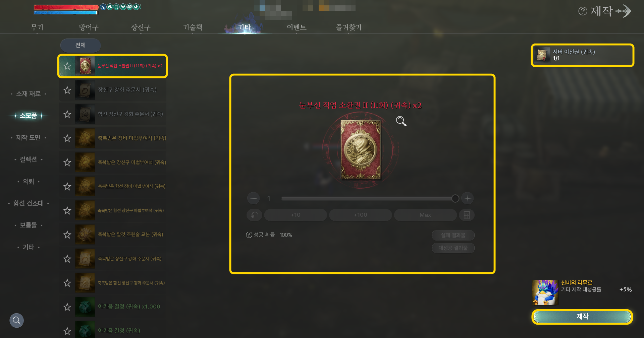Click the calculator icon beside Max
Viewport: 644px width, 338px height.
click(x=467, y=215)
